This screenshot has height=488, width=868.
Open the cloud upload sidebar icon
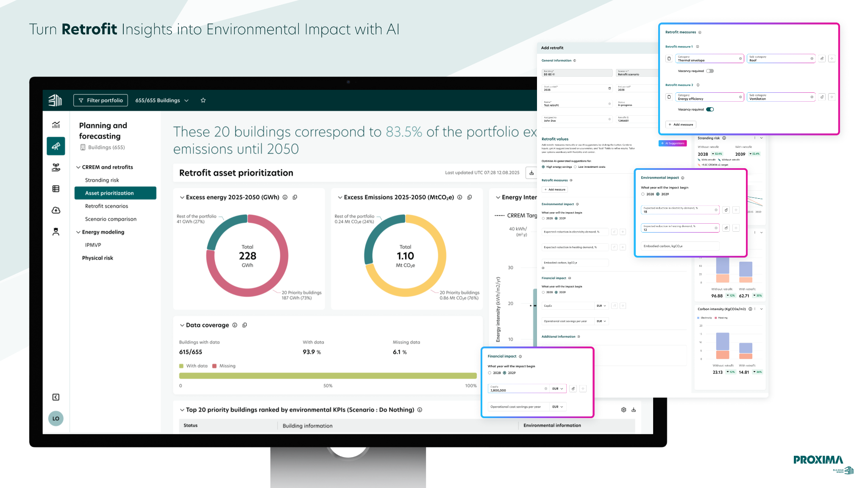pyautogui.click(x=56, y=210)
